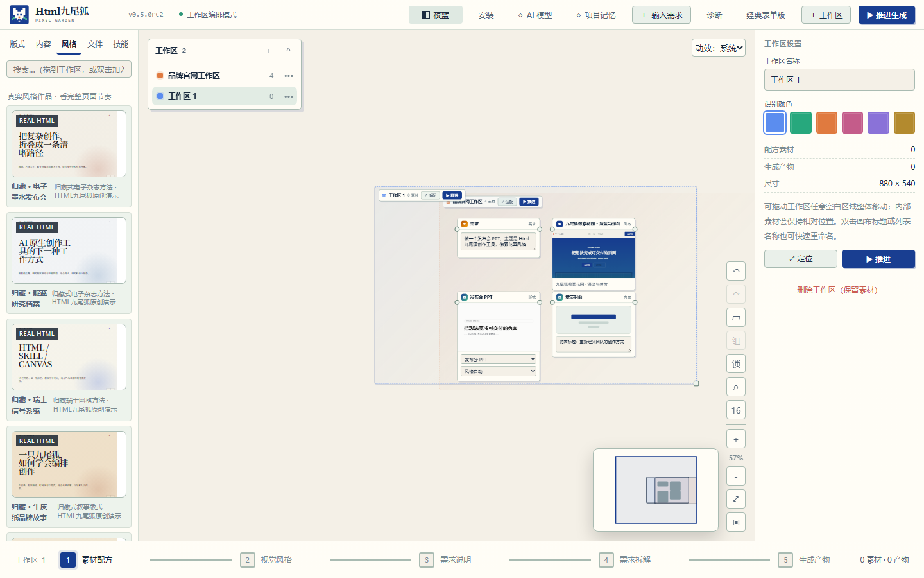Choose the blue identification color
The image size is (924, 578).
[775, 123]
